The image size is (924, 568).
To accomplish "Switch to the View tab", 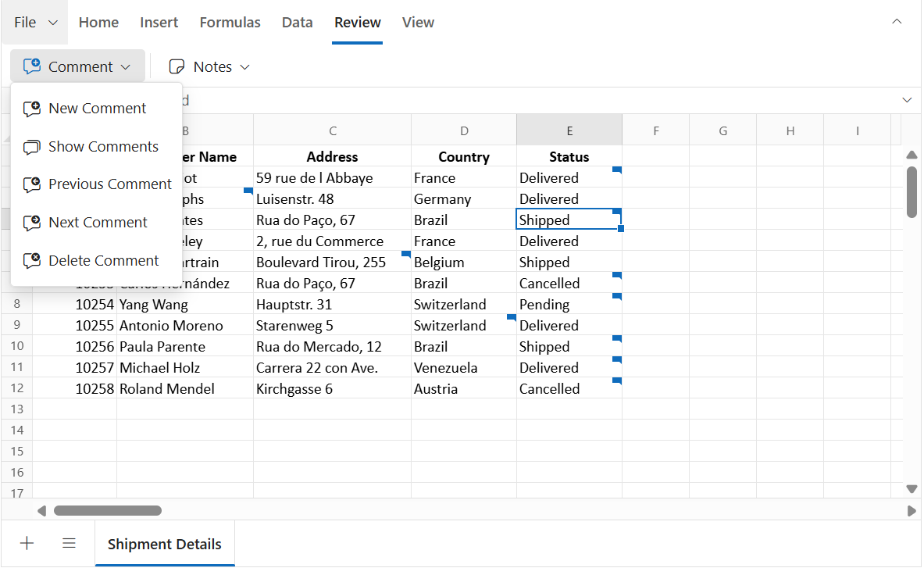I will pyautogui.click(x=418, y=23).
